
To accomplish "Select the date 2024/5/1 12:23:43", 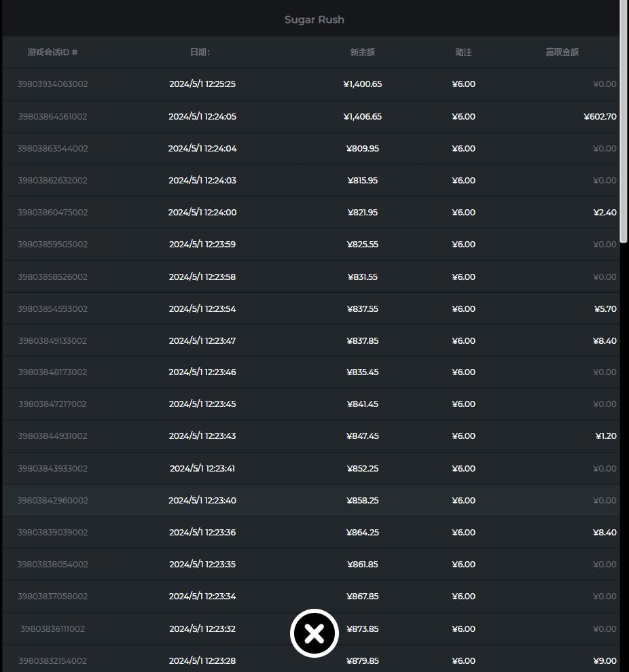I will [x=202, y=436].
